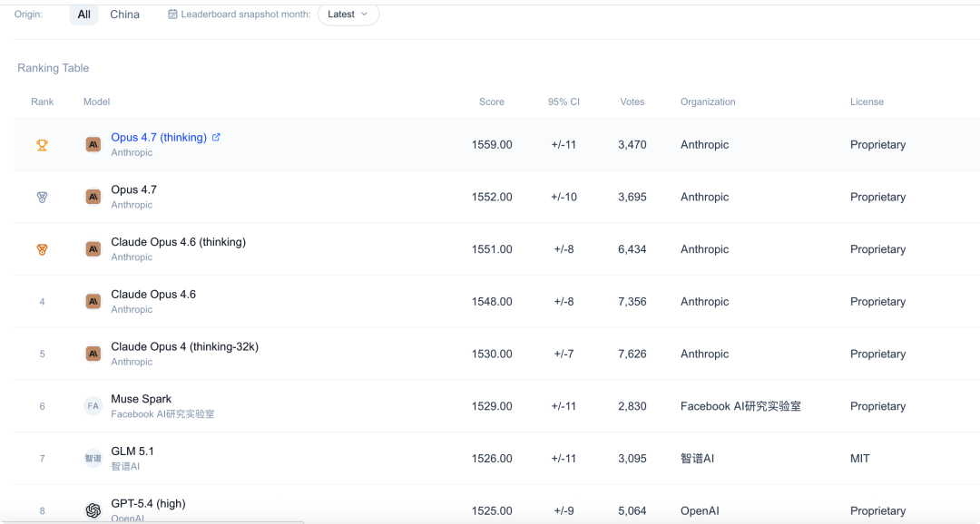Click the Claude Opus 4 (thinking-32k) model name
This screenshot has width=980, height=524.
(x=184, y=346)
